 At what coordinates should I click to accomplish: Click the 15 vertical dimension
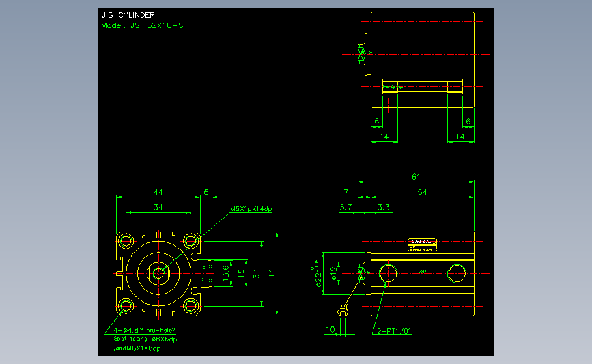coord(241,273)
